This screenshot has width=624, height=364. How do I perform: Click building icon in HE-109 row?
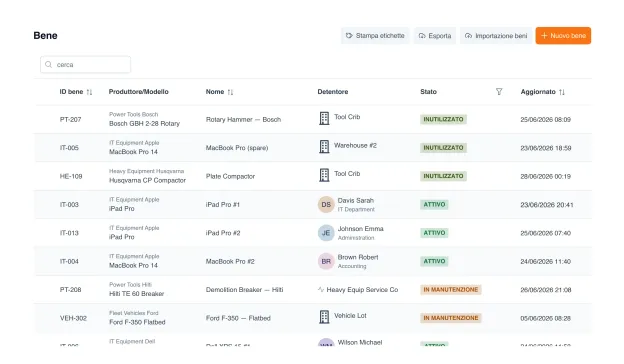coord(324,175)
